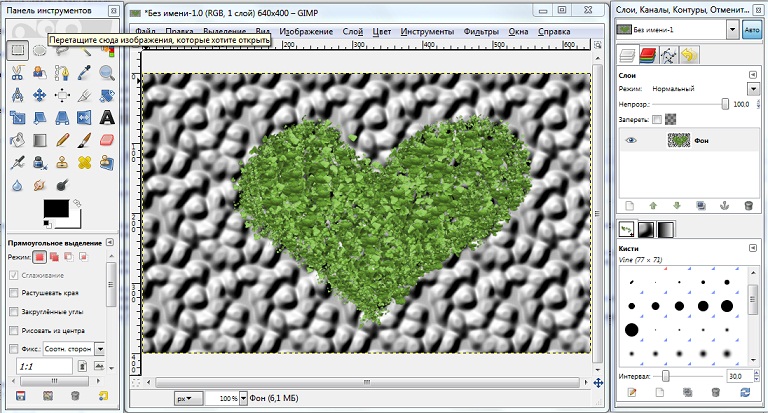The height and width of the screenshot is (413, 768).
Task: Check the Рисовать из центра option
Action: point(13,330)
